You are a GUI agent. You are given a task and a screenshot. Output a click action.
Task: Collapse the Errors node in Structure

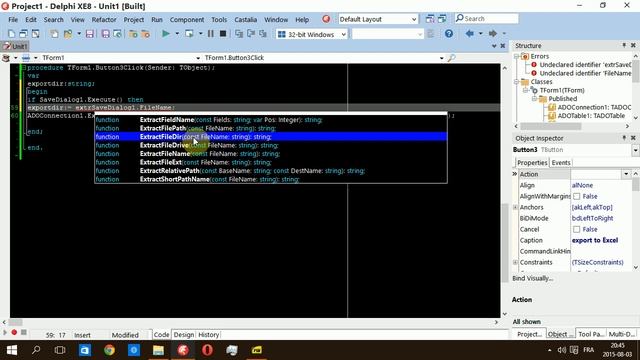(x=516, y=56)
